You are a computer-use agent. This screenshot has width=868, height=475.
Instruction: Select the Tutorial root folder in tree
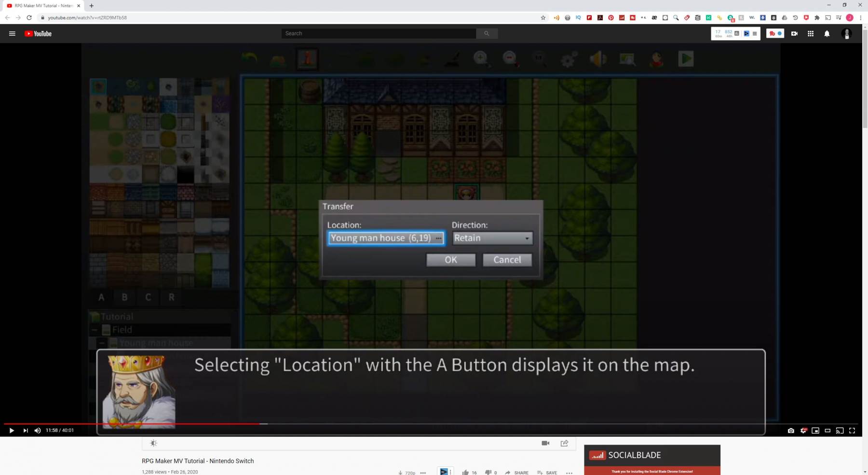117,317
